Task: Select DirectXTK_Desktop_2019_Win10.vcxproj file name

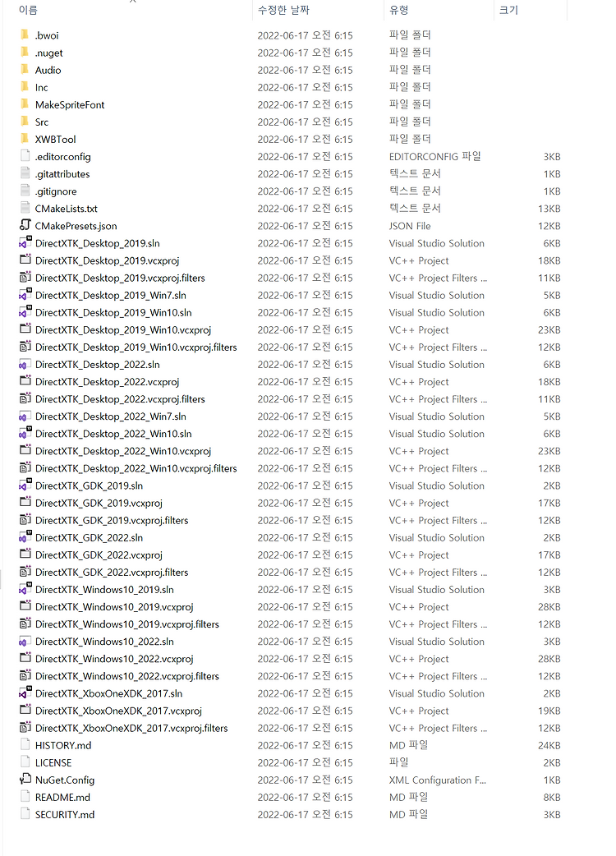Action: (x=123, y=329)
